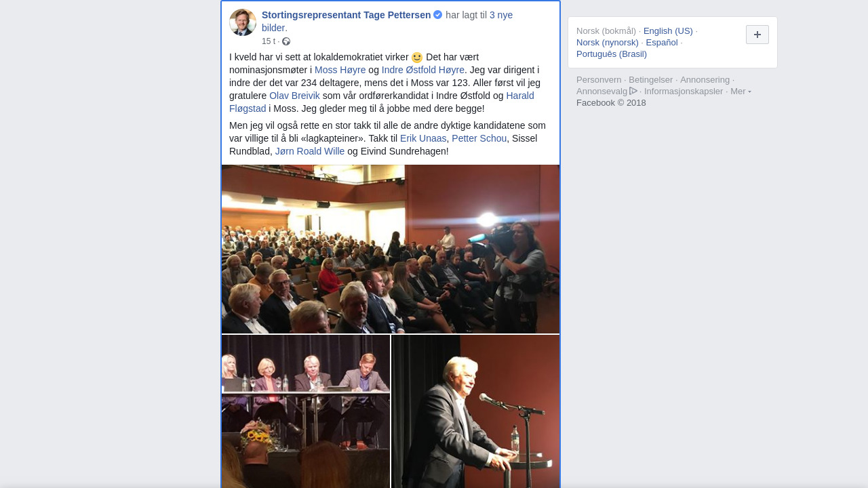The width and height of the screenshot is (868, 488).
Task: Click Tage Pettersen's profile picture
Action: 243,22
